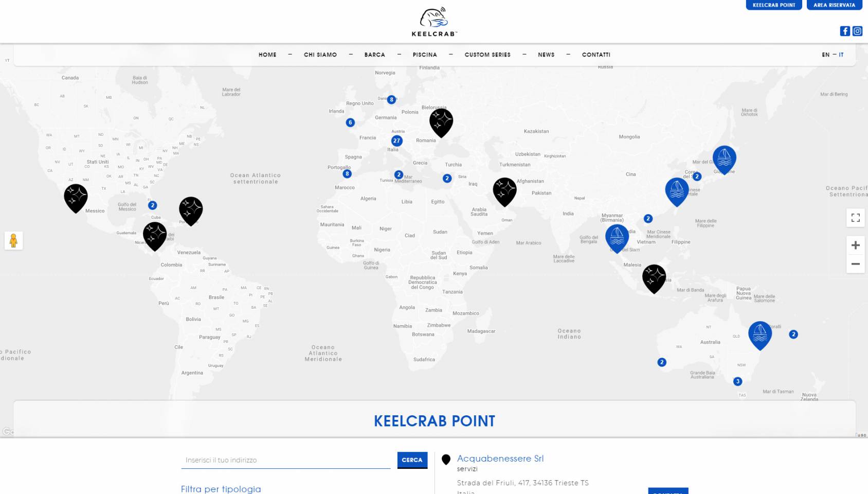
Task: Open the cluster of 2 near Corea
Action: click(697, 177)
